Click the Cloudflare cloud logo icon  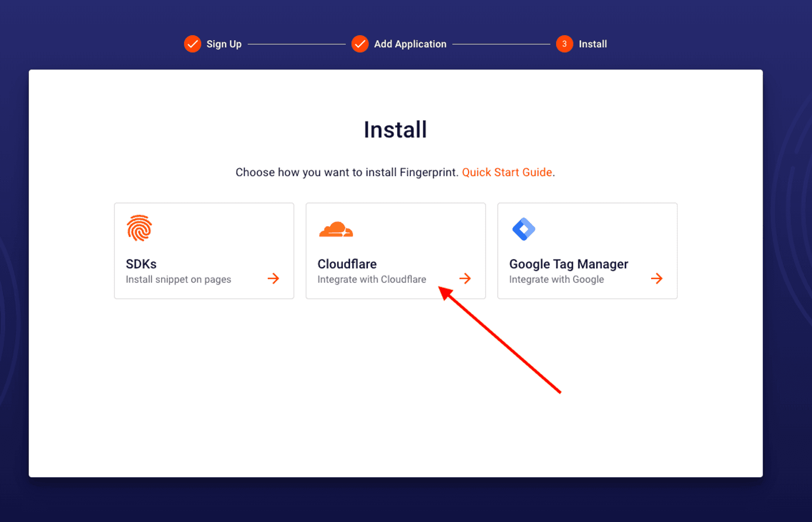(336, 229)
